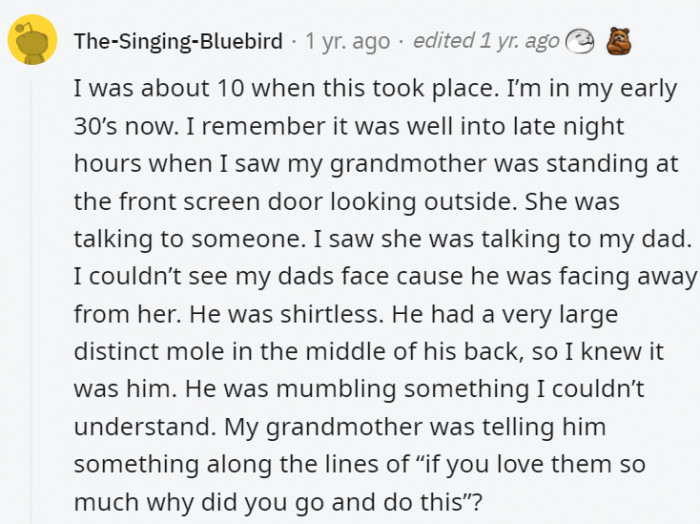Open The-Singing-Bluebird user profile link
Viewport: 700px width, 524px height.
click(178, 42)
